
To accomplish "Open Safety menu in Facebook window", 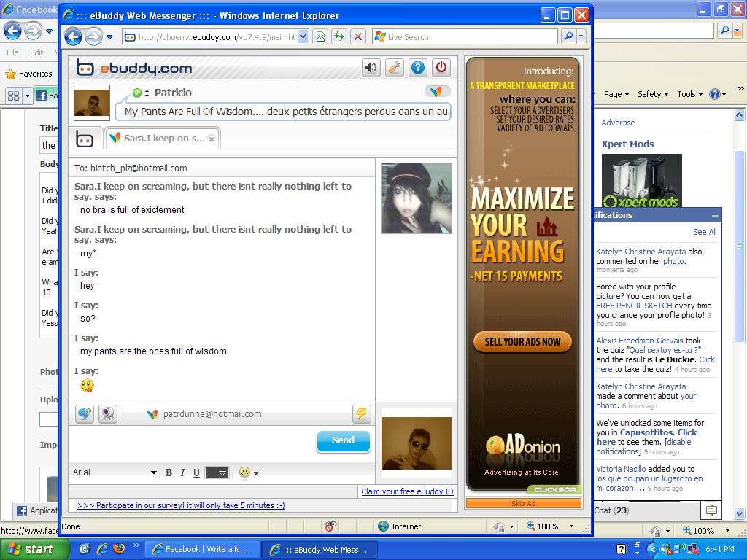I will (x=653, y=94).
